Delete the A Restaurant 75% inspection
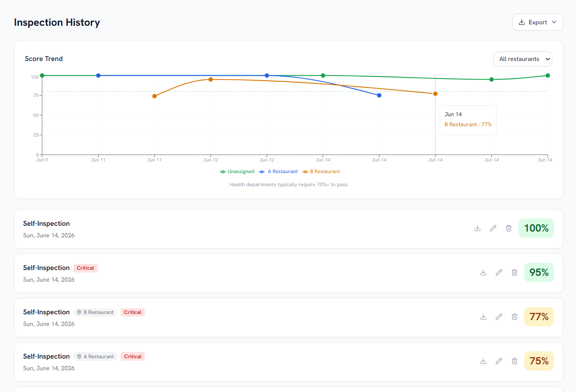 (514, 361)
